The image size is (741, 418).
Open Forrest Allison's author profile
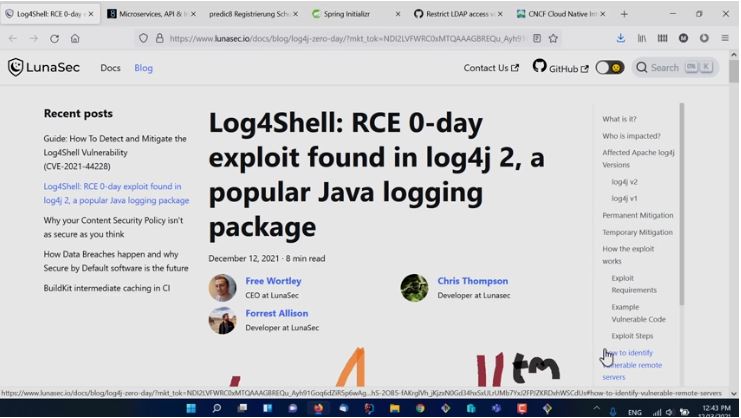[x=276, y=313]
